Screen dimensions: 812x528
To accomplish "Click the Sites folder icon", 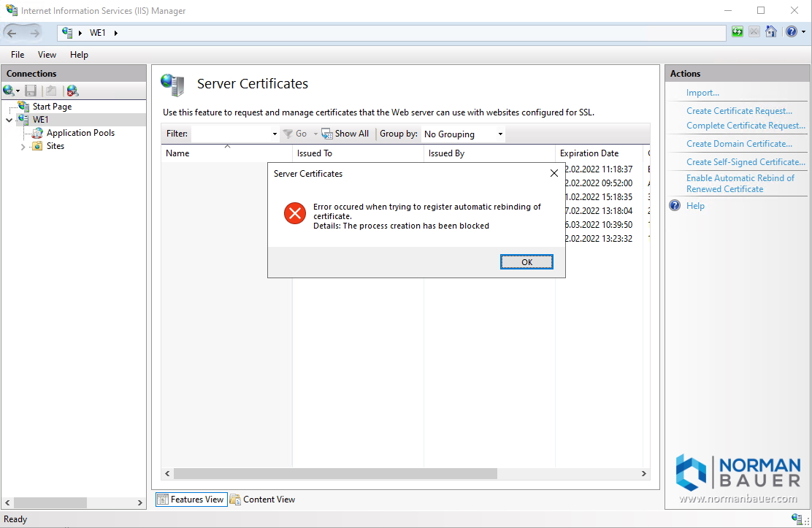I will tap(37, 146).
